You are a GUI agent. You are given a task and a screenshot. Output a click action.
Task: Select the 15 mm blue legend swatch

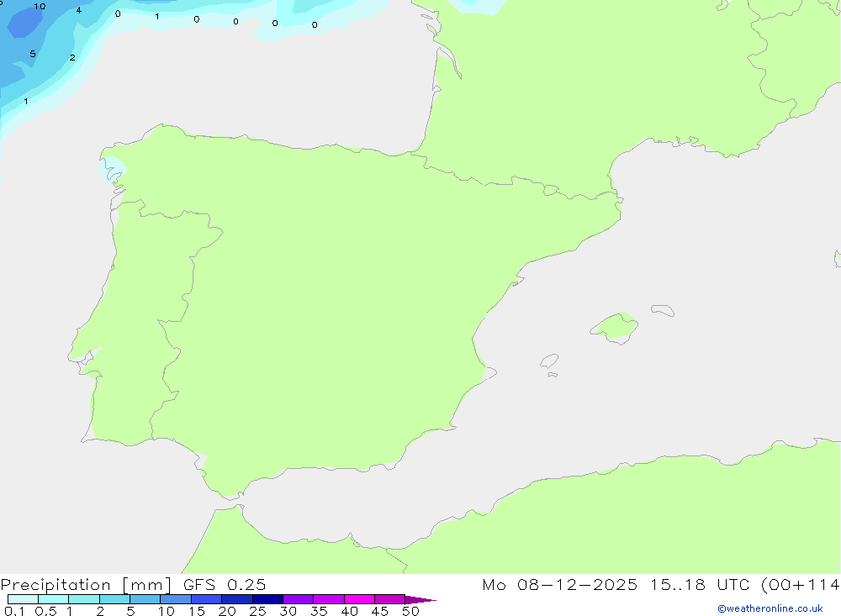click(x=206, y=599)
